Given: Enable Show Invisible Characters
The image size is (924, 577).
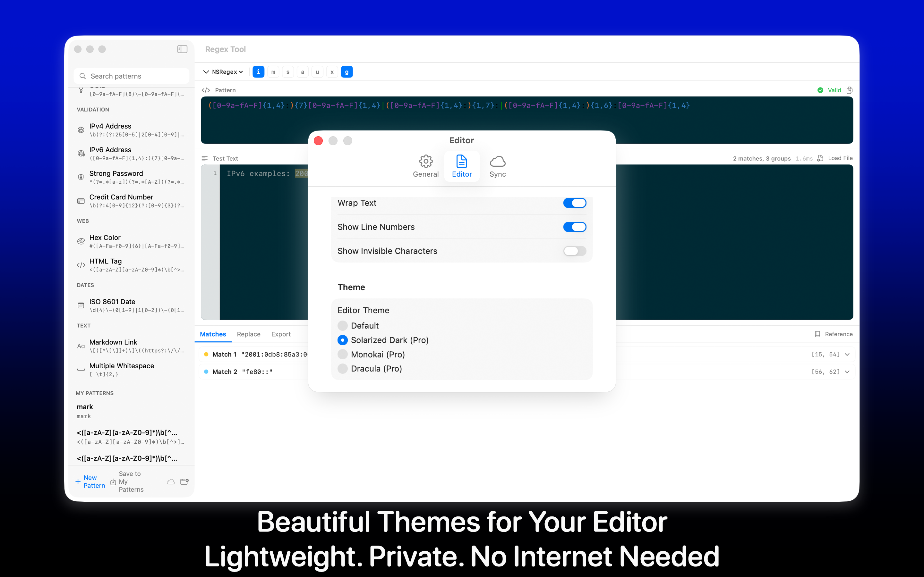Looking at the screenshot, I should (575, 251).
